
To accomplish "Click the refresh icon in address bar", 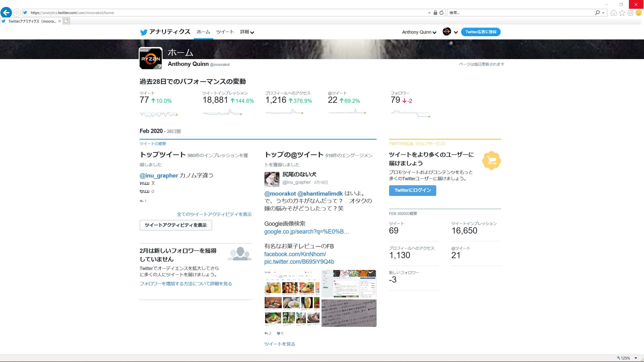I will click(441, 13).
